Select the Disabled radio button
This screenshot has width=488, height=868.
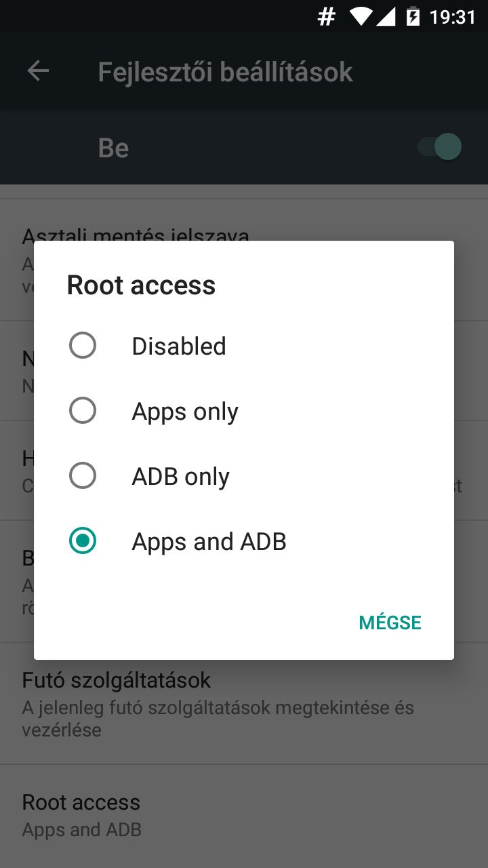point(83,346)
